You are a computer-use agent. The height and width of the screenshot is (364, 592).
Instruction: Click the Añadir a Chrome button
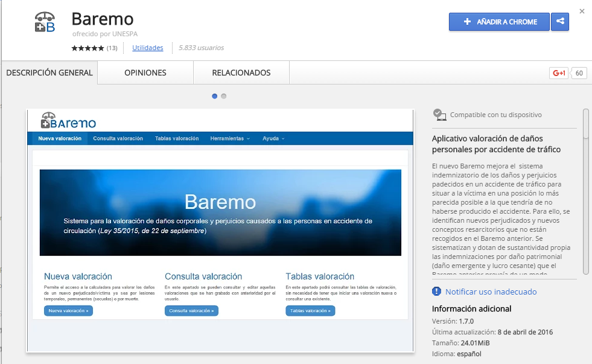click(499, 22)
